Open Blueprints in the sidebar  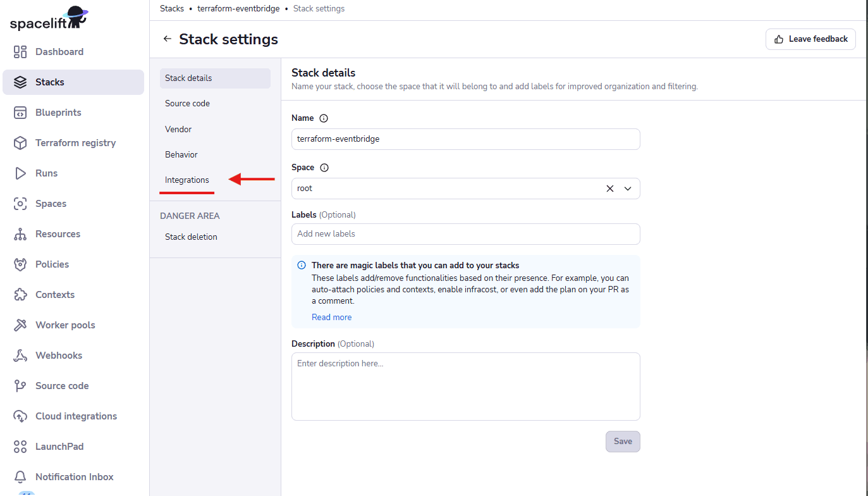(x=73, y=113)
